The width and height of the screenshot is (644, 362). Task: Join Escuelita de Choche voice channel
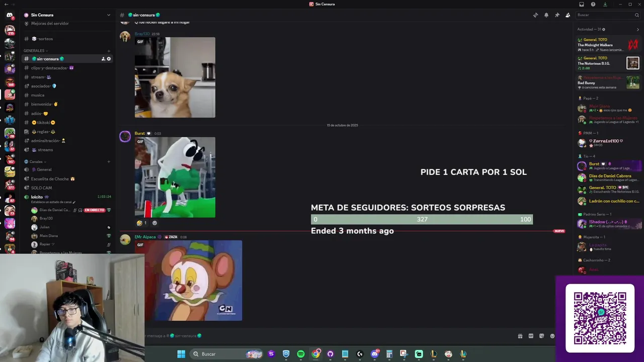coord(67,178)
